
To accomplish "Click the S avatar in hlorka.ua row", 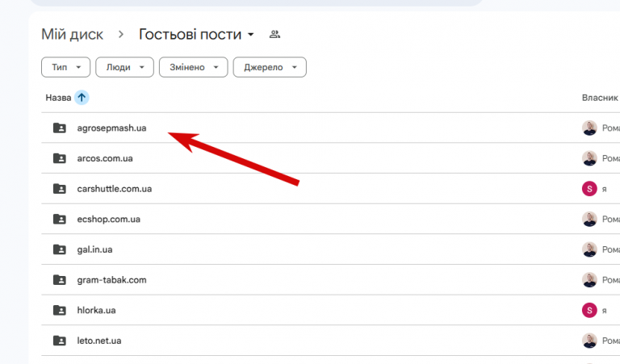I will click(x=589, y=310).
